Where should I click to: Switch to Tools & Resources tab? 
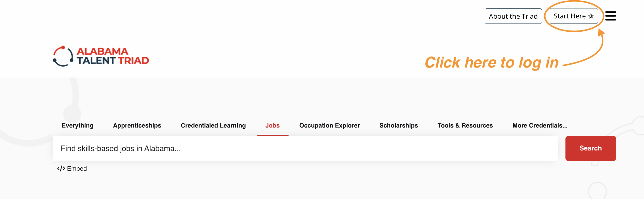[x=465, y=125]
